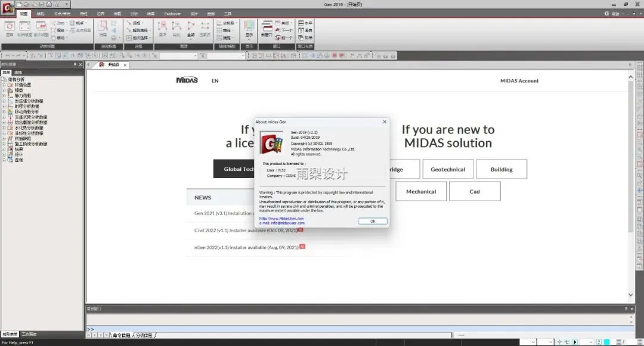This screenshot has width=644, height=346.
Task: Expand the 静力荷载 tree node
Action: (x=4, y=95)
